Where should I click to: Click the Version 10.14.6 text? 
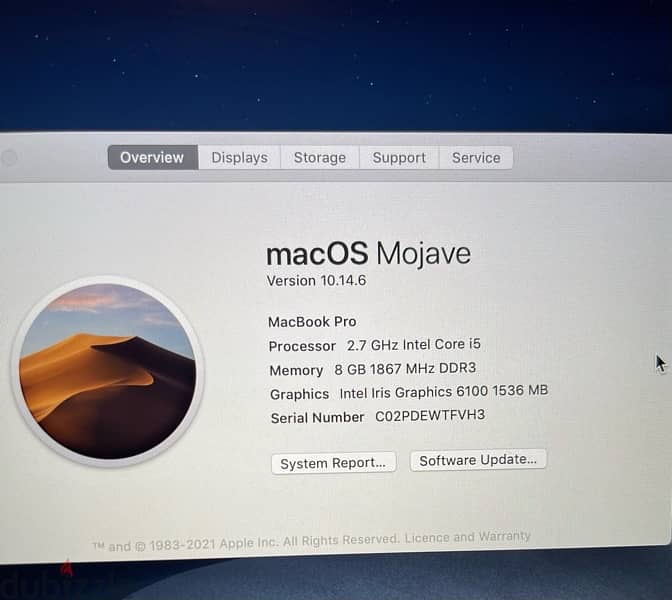click(x=316, y=281)
